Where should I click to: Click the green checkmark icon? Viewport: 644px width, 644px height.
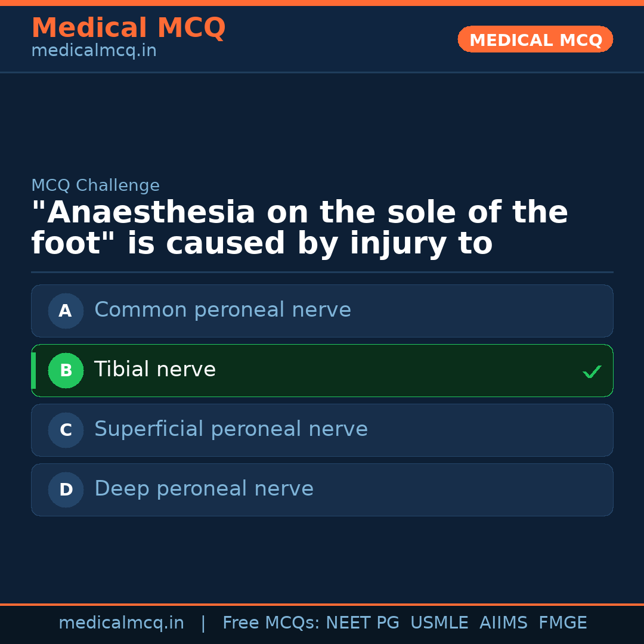[592, 371]
